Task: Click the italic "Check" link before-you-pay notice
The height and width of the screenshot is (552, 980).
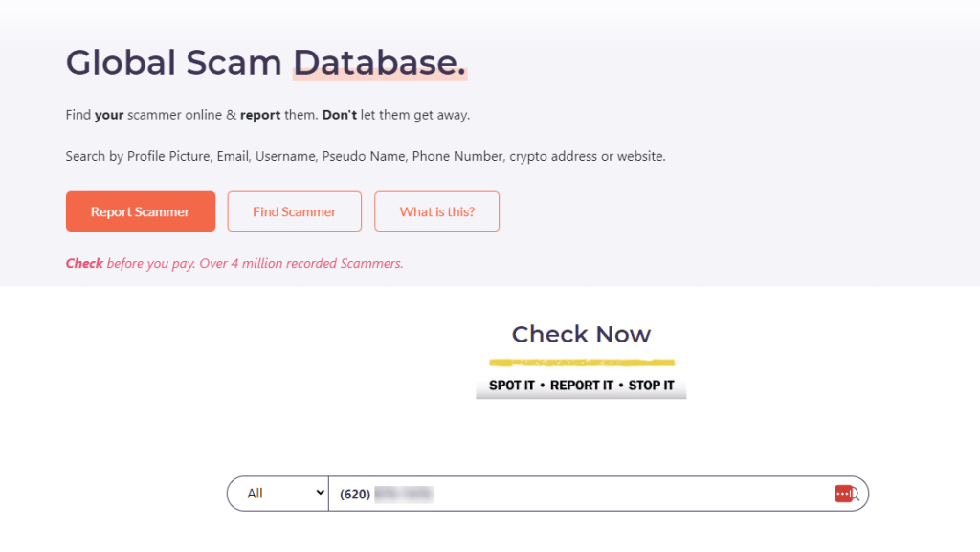Action: (84, 263)
